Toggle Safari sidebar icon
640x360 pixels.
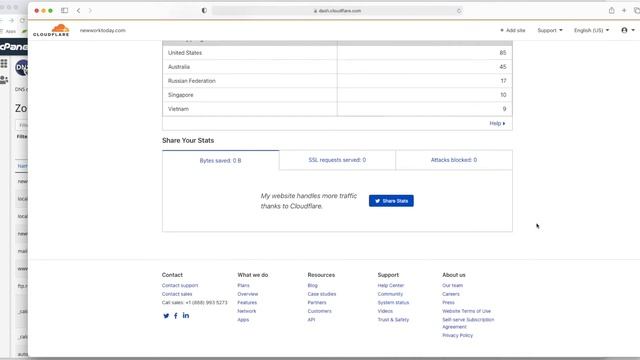(64, 11)
